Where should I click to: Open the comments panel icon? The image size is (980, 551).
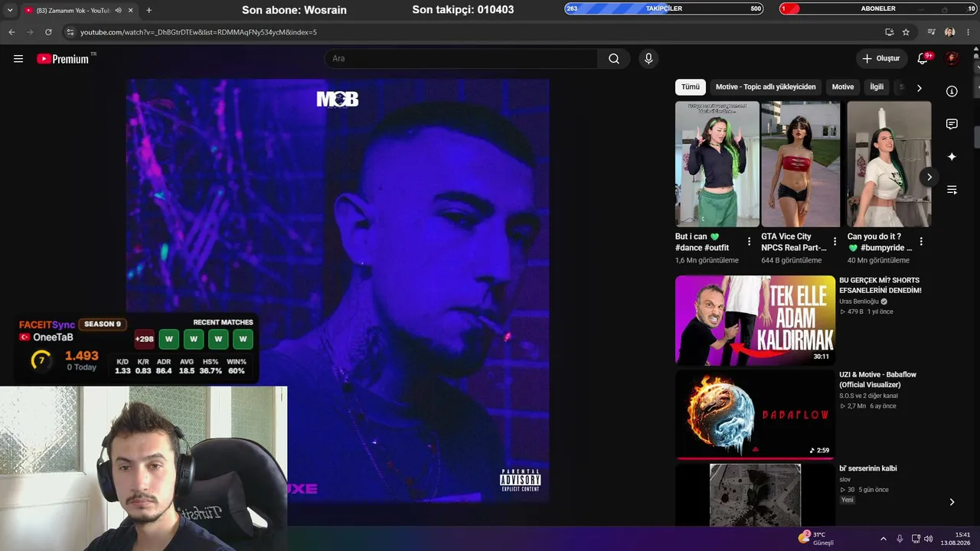point(952,124)
